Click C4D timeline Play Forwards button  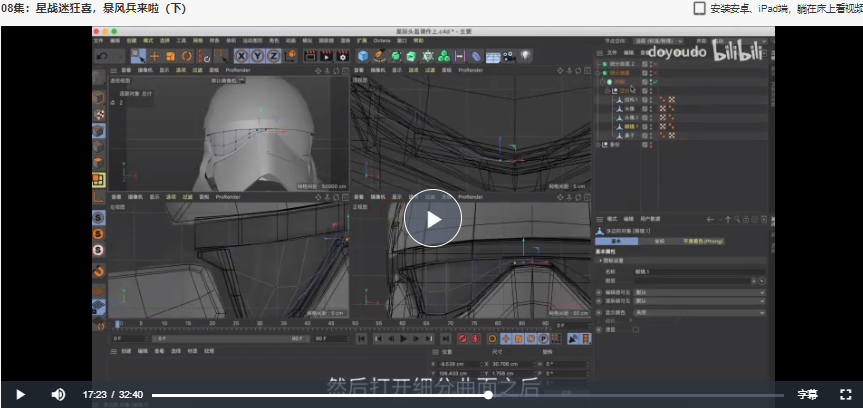pyautogui.click(x=403, y=339)
